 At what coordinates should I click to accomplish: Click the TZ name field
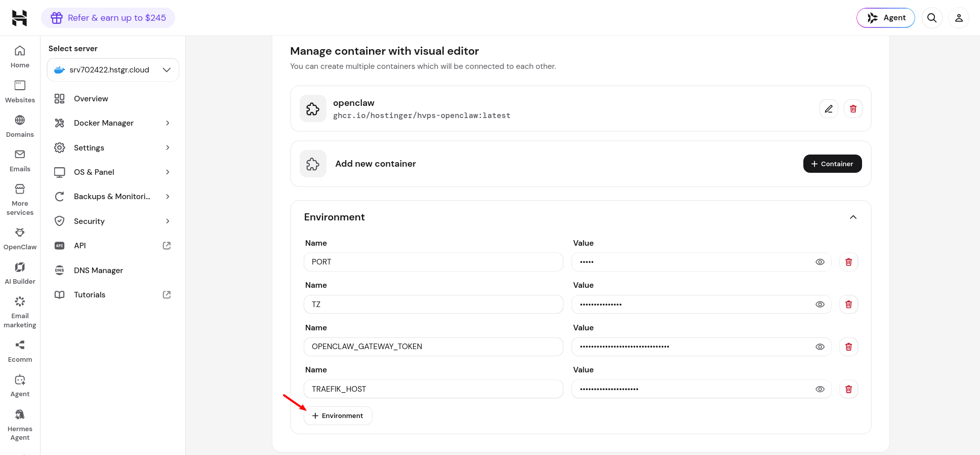(433, 304)
